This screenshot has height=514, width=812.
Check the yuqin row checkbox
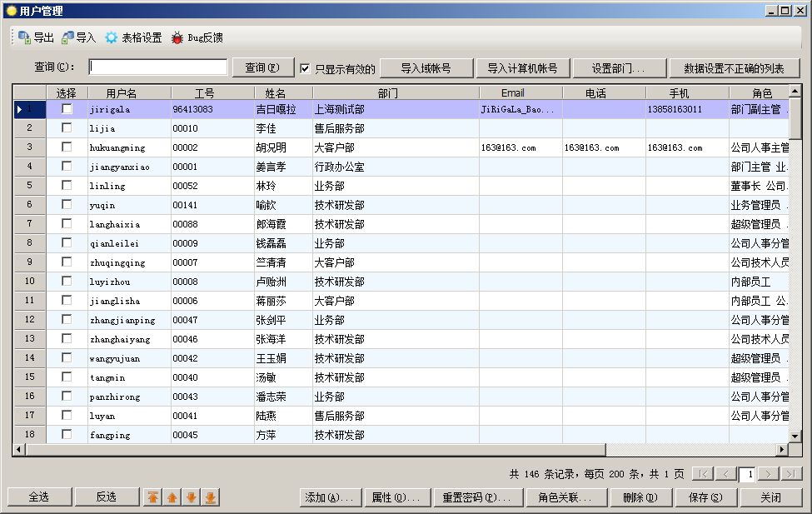click(67, 204)
